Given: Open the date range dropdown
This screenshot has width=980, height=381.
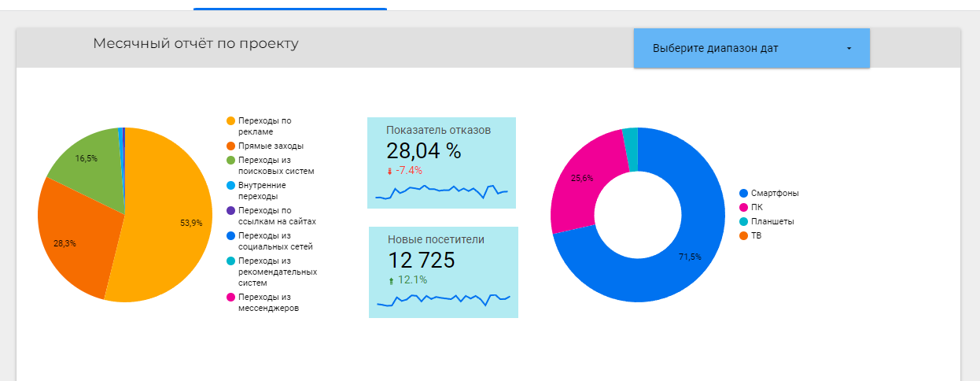Looking at the screenshot, I should [751, 48].
